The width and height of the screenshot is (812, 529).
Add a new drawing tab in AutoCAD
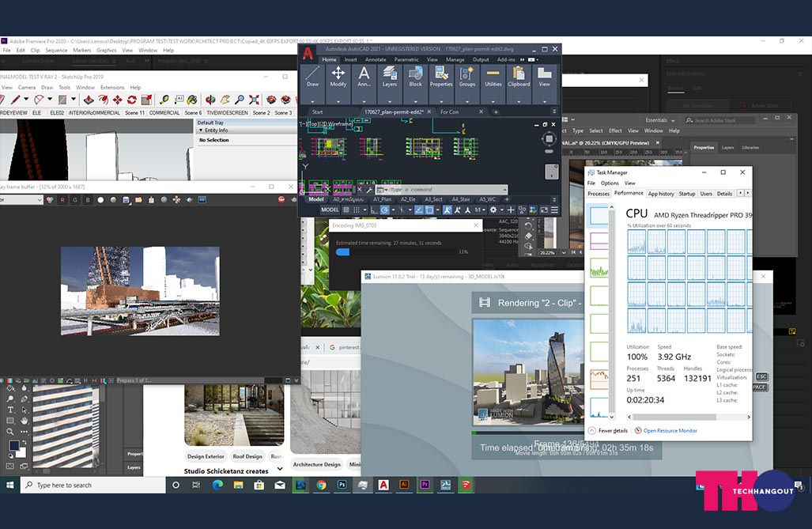point(496,112)
